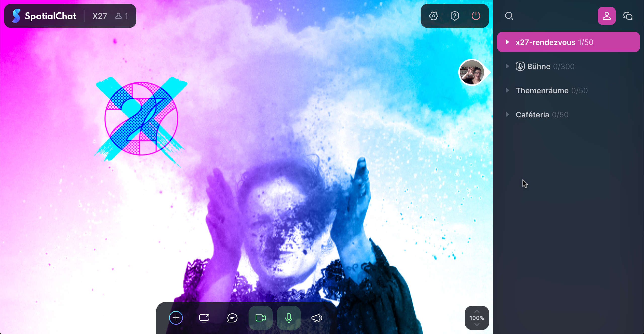The width and height of the screenshot is (644, 334).
Task: Expand the Bühne room arrow
Action: click(x=507, y=66)
